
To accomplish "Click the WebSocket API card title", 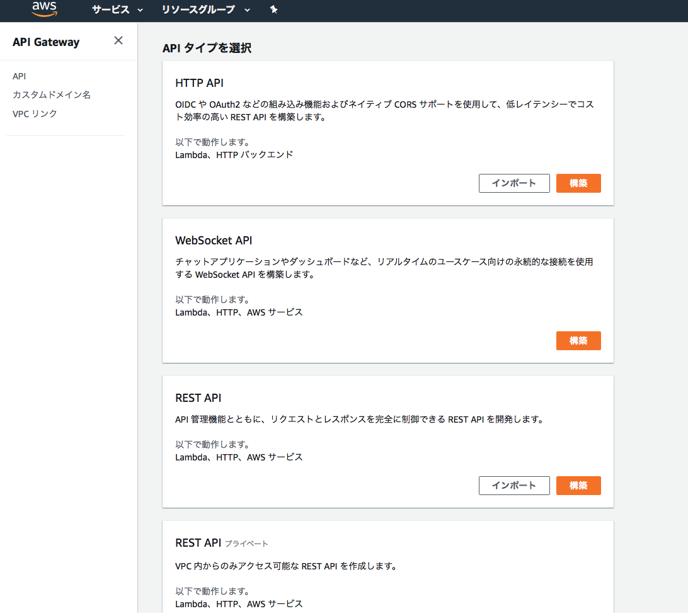I will click(x=214, y=241).
